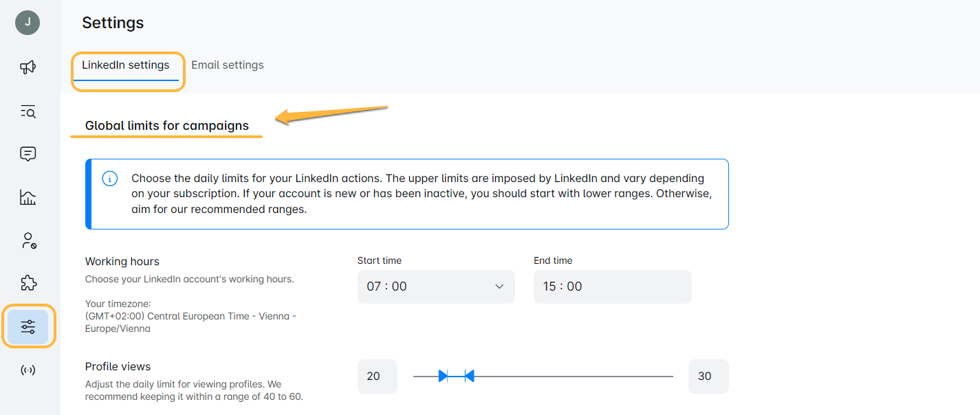Click the left Profile views slider handle

(444, 376)
